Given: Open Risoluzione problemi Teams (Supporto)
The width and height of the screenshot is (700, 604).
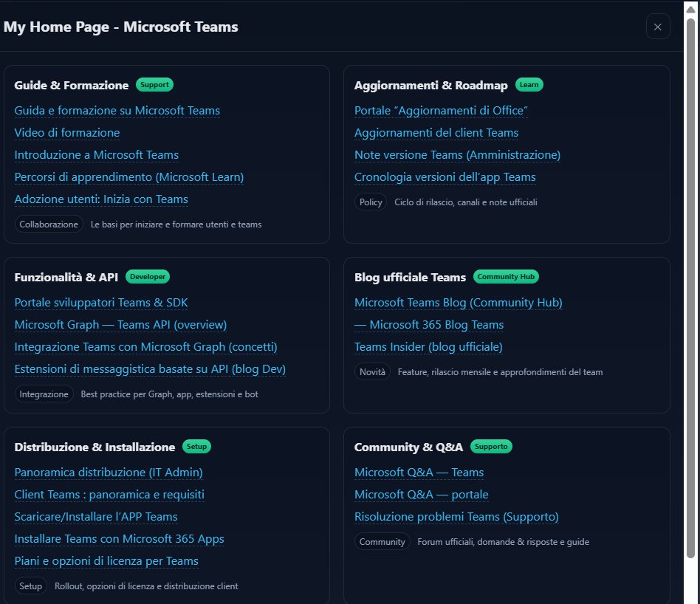Looking at the screenshot, I should pos(456,517).
